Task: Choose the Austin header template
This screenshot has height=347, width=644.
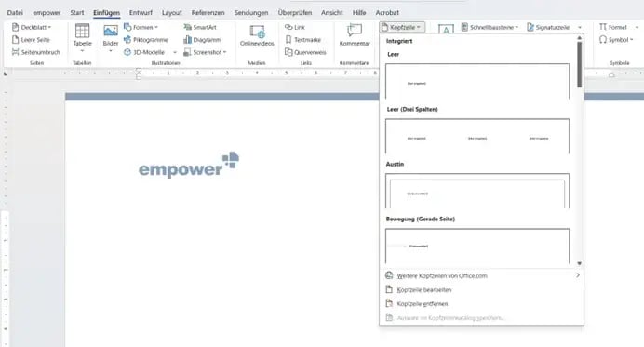Action: click(x=477, y=191)
